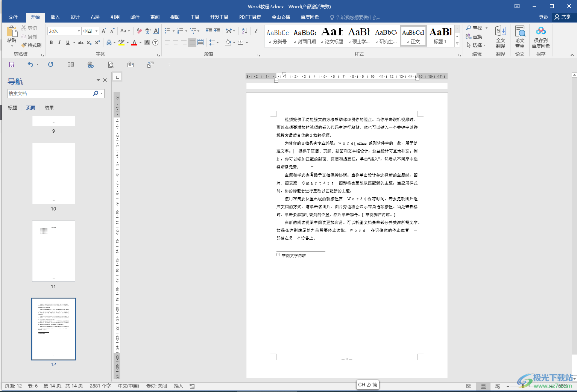Redo the last action
The height and width of the screenshot is (392, 577).
click(50, 65)
